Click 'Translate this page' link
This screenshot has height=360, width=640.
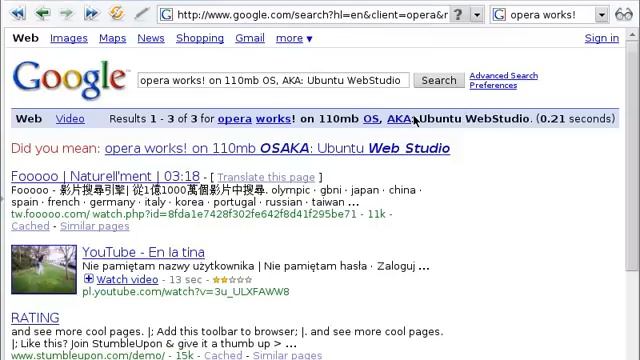266,177
